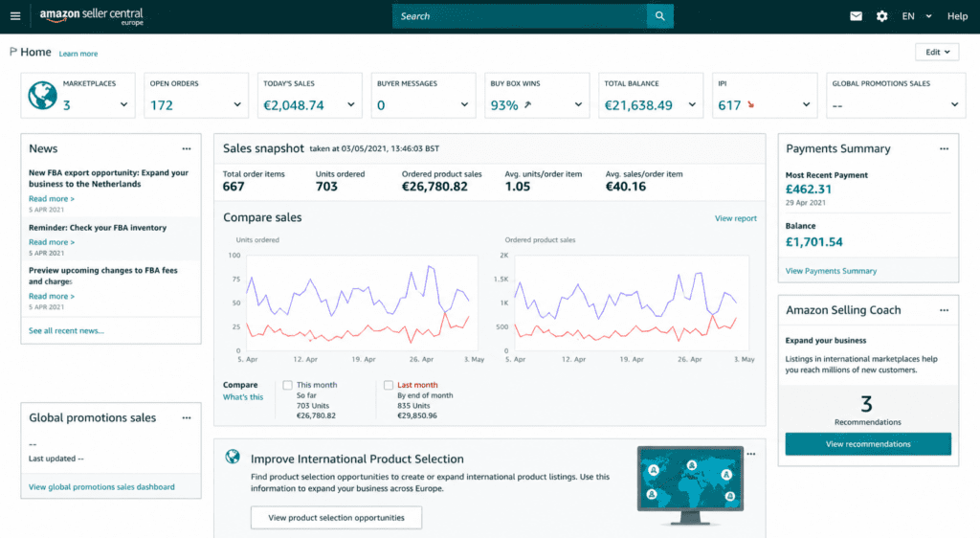Screen dimensions: 980x538
Task: Open the News panel options menu
Action: [x=187, y=148]
